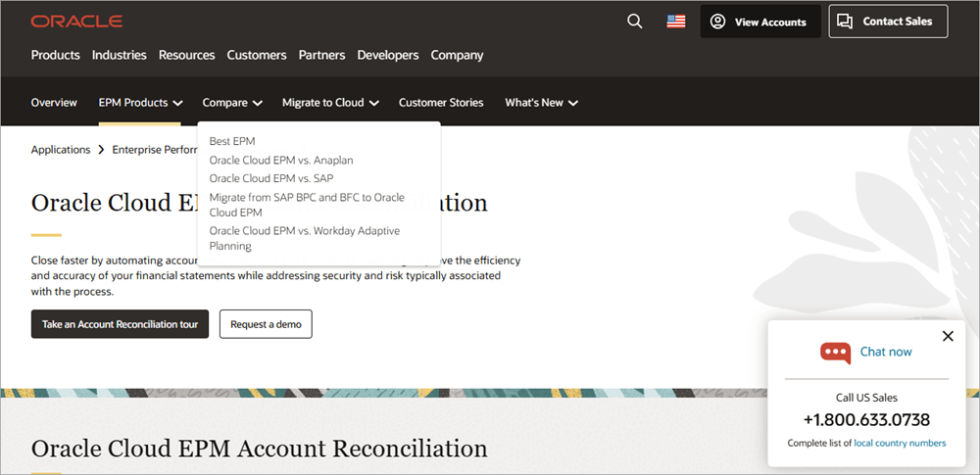Select Oracle Cloud EPM vs. SAP

(271, 178)
